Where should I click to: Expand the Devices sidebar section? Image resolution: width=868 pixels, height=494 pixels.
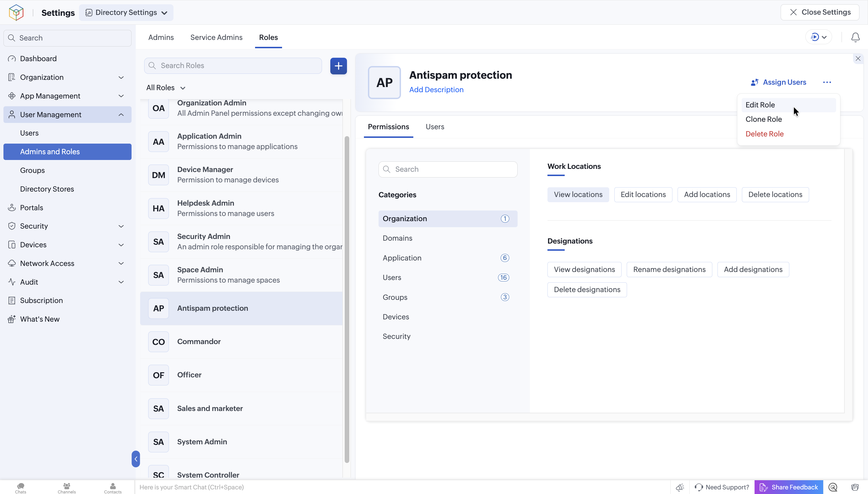coord(67,245)
